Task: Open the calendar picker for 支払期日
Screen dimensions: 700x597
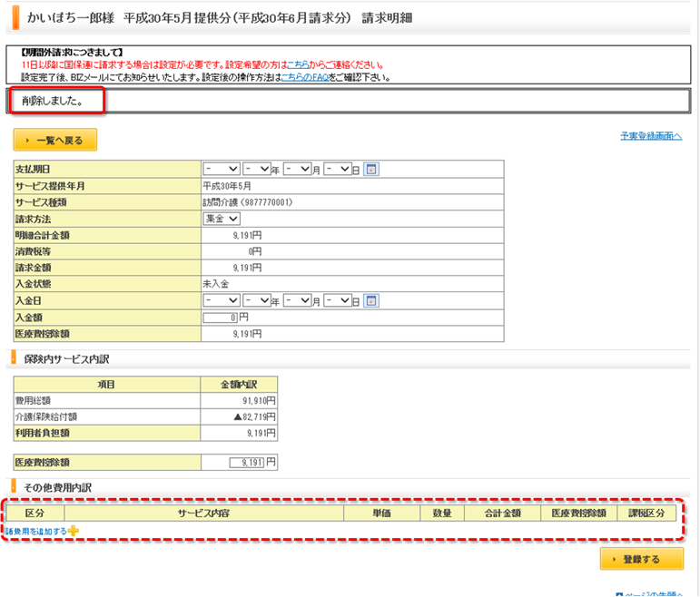Action: coord(371,170)
